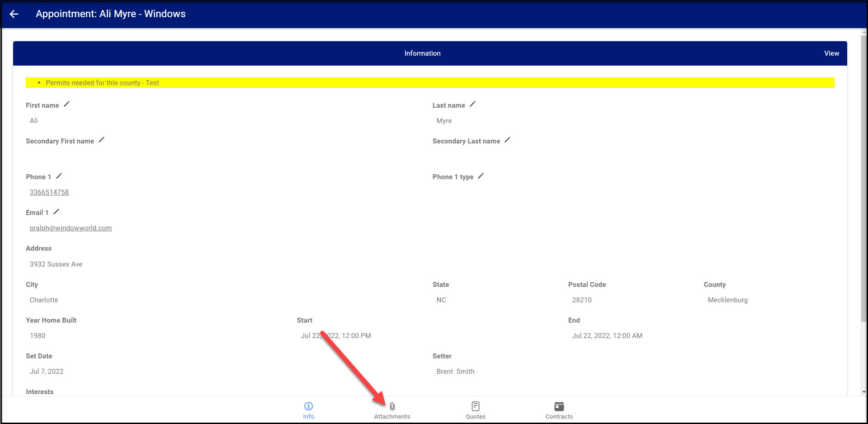Click the 'Year Home Built' label
Screen dimensions: 868x424
point(51,320)
